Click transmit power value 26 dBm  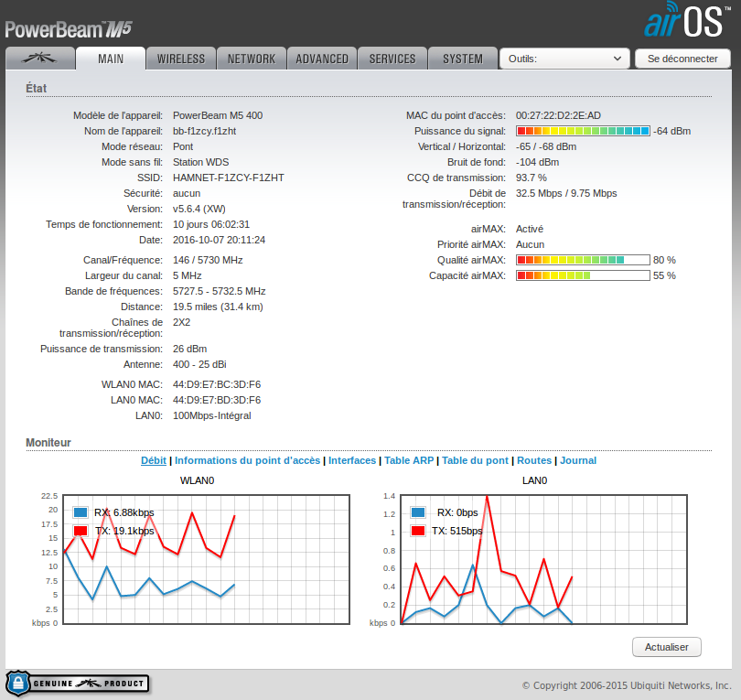[189, 349]
